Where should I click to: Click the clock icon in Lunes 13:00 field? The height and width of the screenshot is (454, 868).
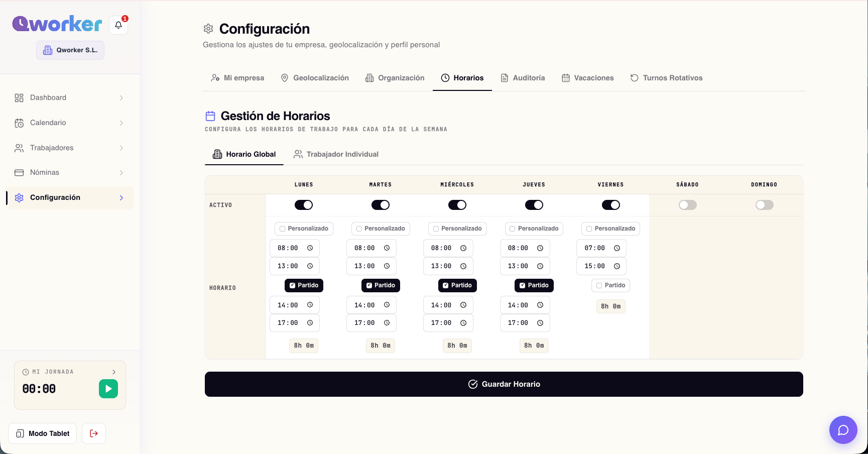[310, 266]
